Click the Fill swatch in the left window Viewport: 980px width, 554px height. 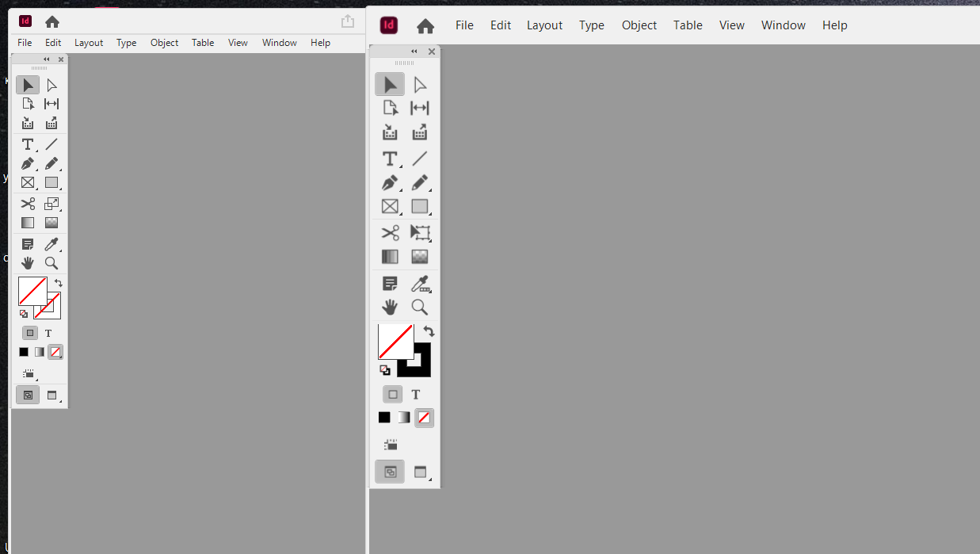coord(32,291)
